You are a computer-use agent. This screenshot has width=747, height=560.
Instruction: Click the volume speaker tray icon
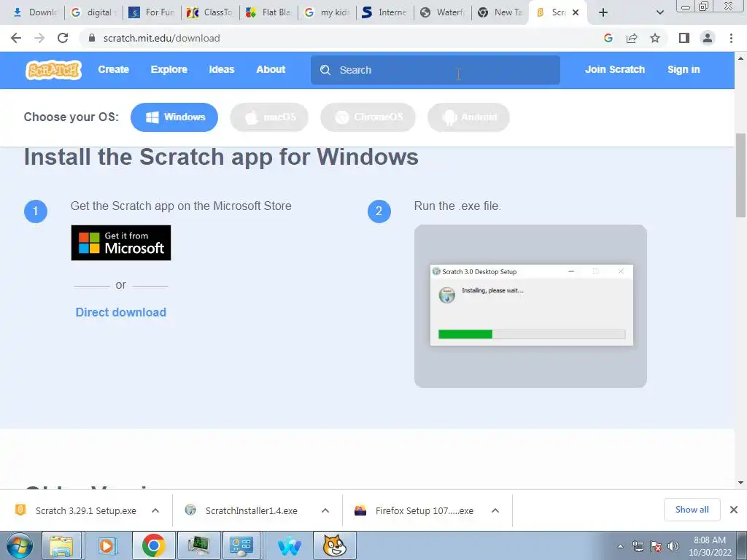click(x=673, y=546)
